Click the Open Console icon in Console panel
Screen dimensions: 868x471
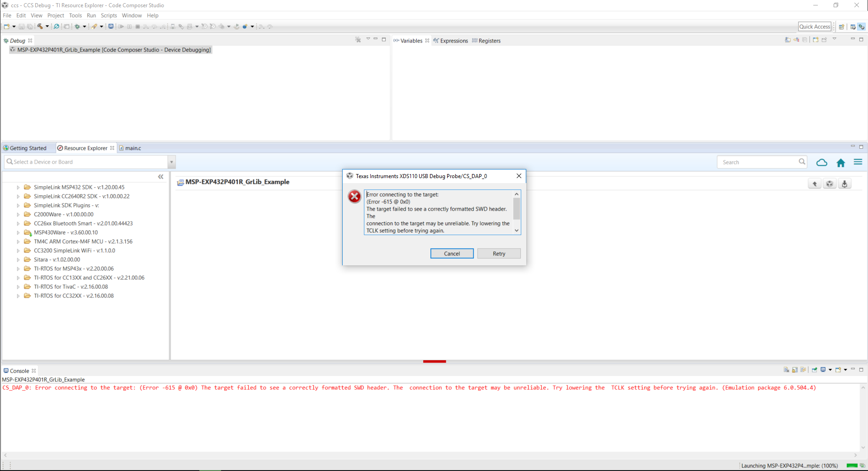coord(838,370)
